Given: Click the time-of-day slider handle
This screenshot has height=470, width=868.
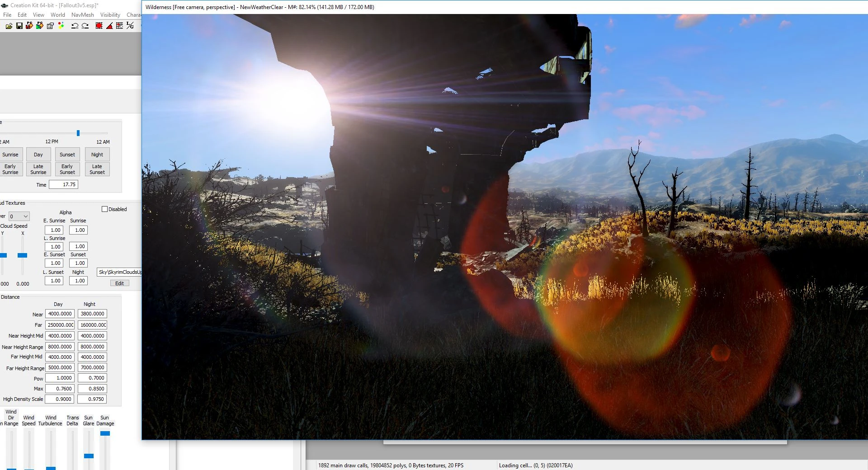Looking at the screenshot, I should point(78,133).
